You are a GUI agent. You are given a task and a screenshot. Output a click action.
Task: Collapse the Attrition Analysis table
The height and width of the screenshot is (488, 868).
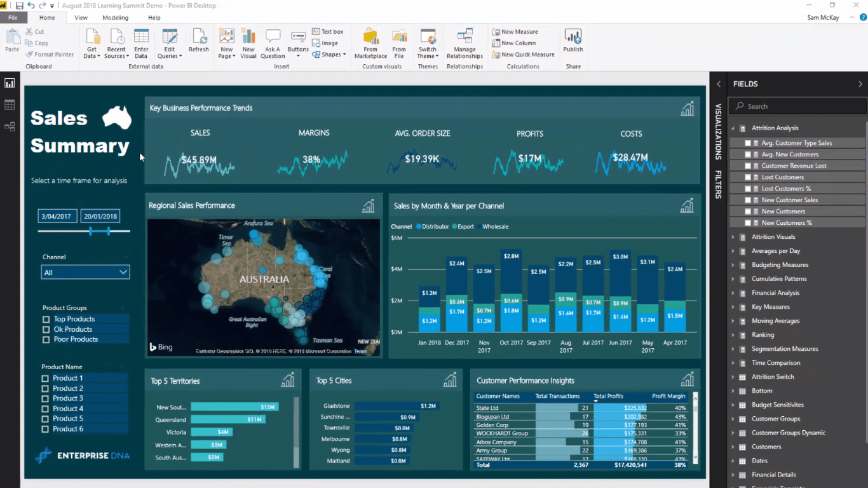click(733, 128)
